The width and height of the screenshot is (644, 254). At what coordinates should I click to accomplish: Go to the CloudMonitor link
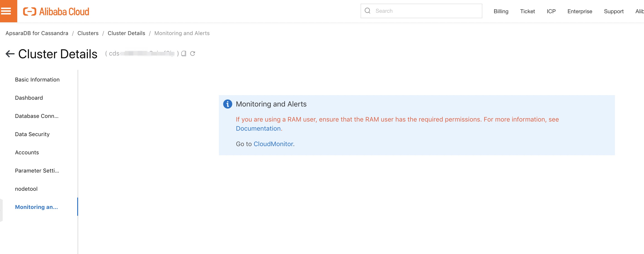coord(273,144)
